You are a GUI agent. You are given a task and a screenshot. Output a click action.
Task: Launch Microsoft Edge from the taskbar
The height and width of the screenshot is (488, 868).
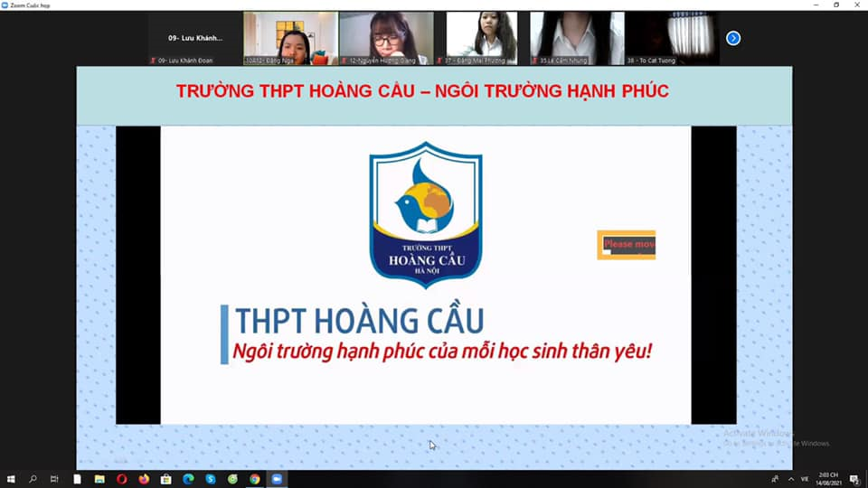pos(188,478)
